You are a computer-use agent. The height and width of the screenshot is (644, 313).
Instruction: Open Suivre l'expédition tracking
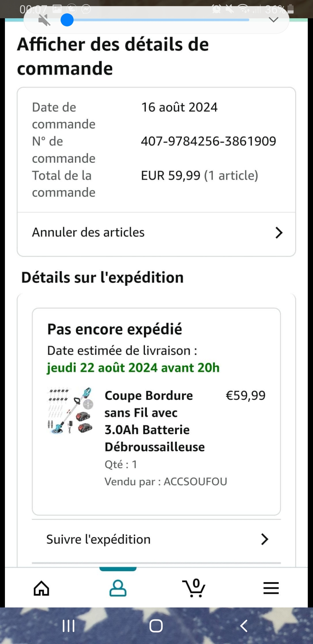(x=99, y=540)
